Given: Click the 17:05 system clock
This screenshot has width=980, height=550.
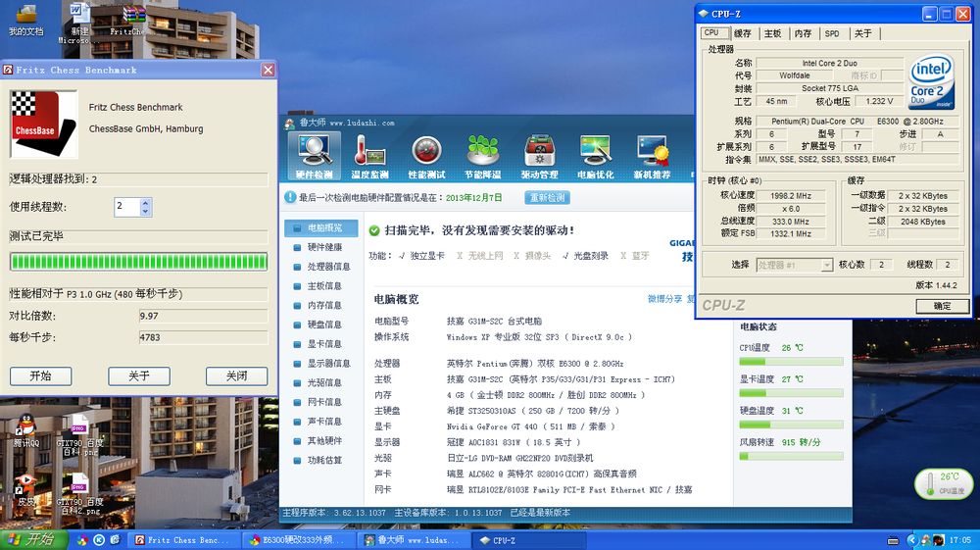Looking at the screenshot, I should click(960, 540).
